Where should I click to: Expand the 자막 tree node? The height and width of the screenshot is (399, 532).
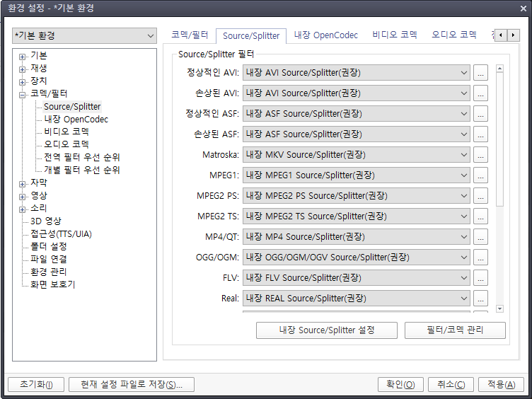pyautogui.click(x=23, y=183)
